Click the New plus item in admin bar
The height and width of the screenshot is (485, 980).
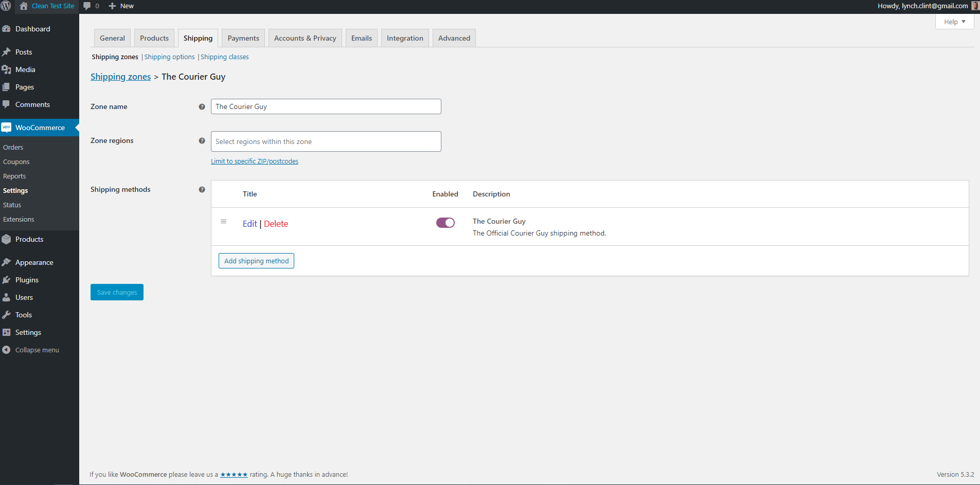click(121, 6)
